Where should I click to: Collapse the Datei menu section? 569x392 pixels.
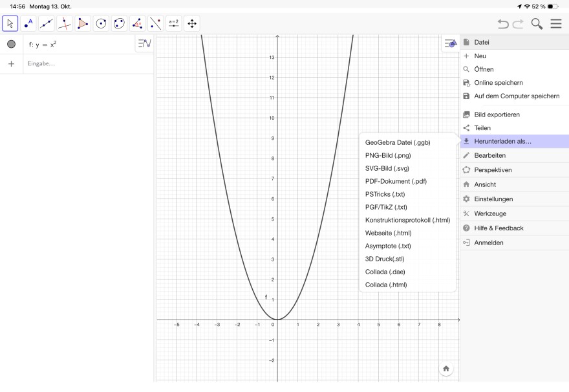tap(514, 42)
